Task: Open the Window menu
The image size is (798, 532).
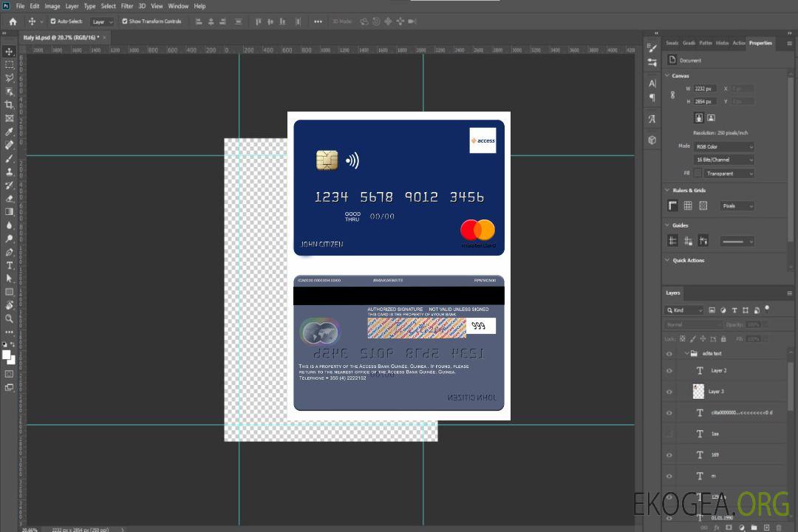Action: click(178, 6)
